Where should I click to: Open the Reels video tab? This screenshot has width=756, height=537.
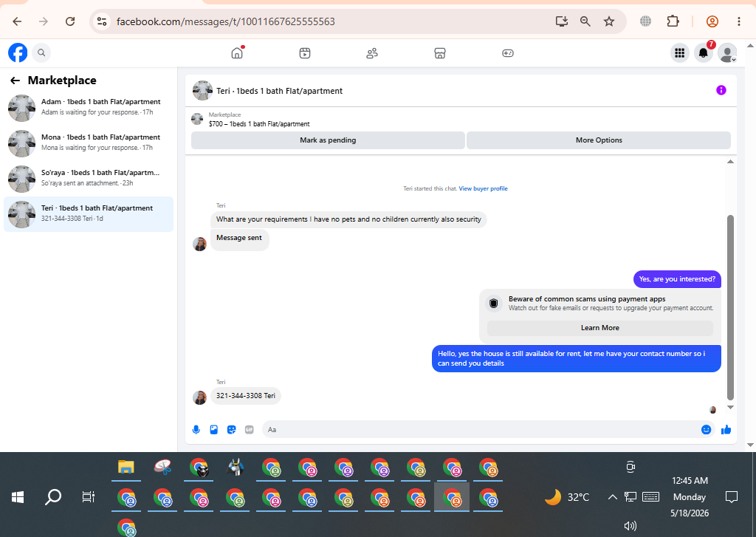coord(305,53)
